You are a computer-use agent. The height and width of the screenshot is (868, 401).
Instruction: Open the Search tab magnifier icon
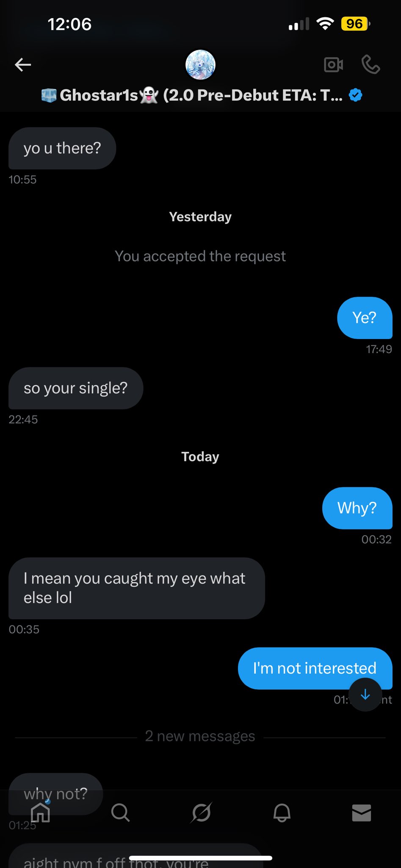click(120, 812)
